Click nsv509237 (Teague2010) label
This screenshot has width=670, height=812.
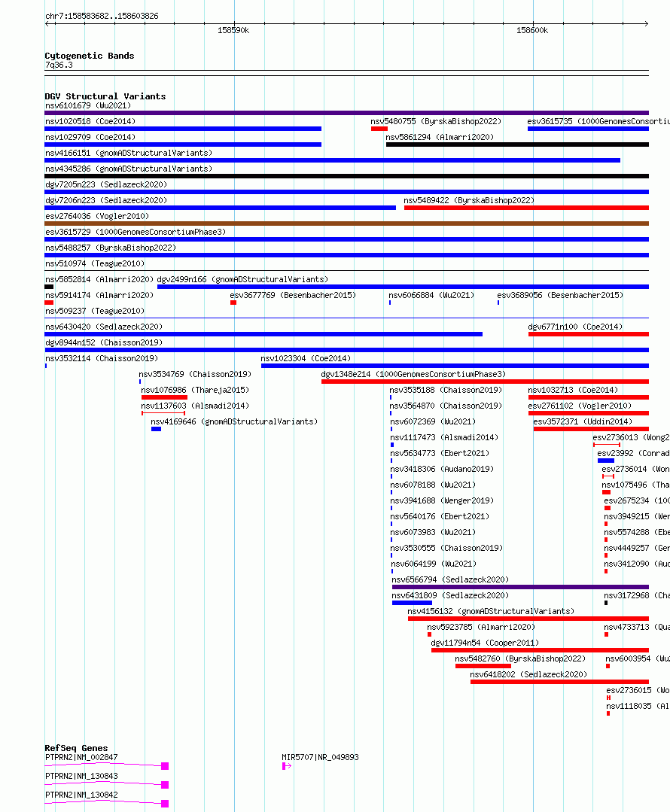pos(95,312)
